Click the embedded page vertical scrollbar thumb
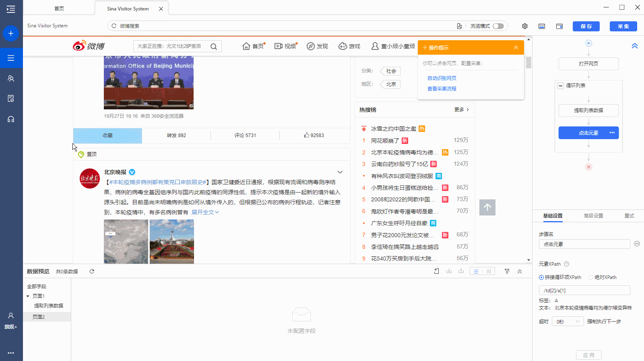 tap(528, 63)
